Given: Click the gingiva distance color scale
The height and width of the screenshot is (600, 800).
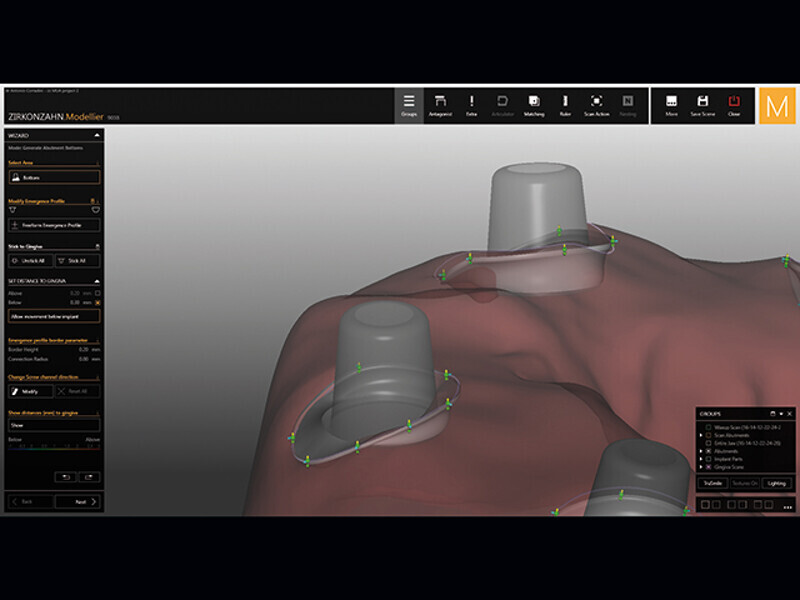Looking at the screenshot, I should 54,447.
